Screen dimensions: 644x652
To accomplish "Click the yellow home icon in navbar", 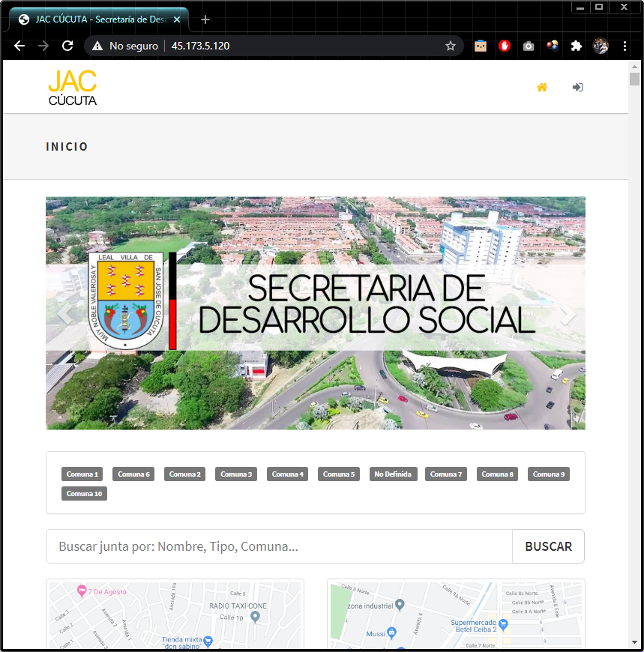I will pos(541,88).
